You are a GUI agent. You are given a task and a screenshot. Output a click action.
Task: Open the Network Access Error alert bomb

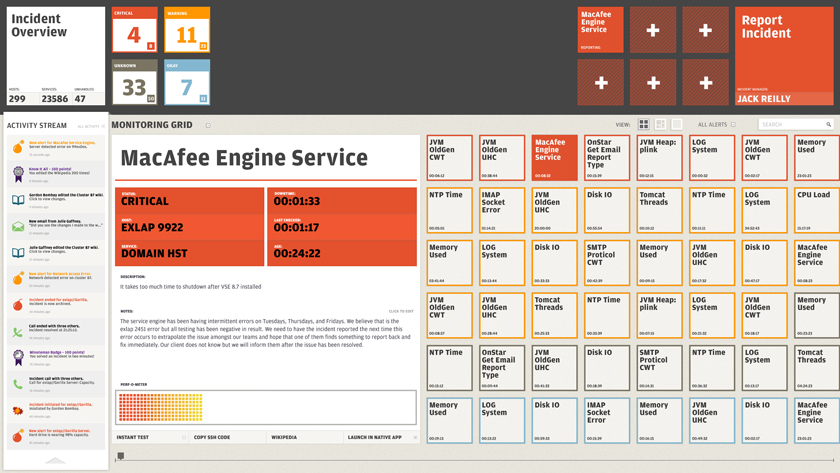(x=56, y=279)
